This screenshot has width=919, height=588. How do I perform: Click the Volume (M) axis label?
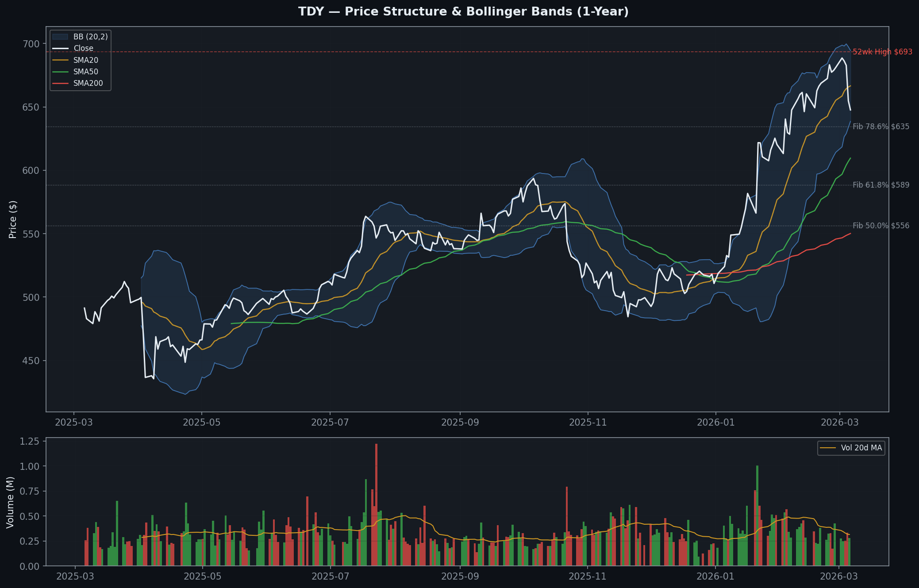click(10, 502)
